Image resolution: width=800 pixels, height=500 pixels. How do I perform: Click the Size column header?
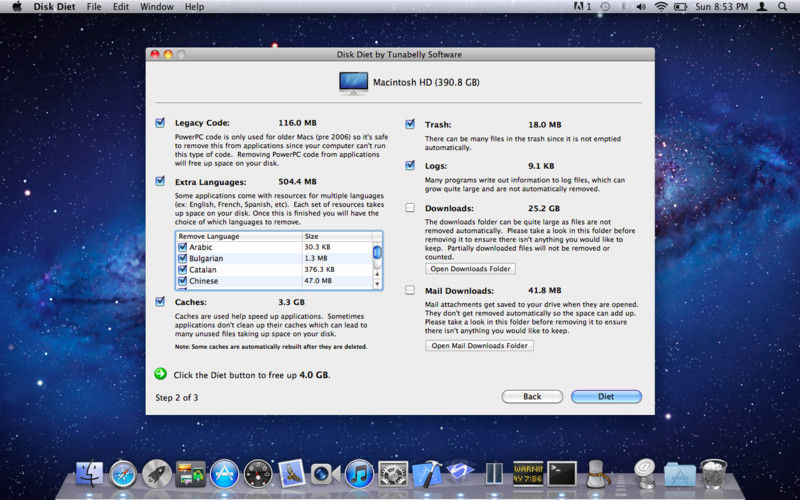point(337,236)
